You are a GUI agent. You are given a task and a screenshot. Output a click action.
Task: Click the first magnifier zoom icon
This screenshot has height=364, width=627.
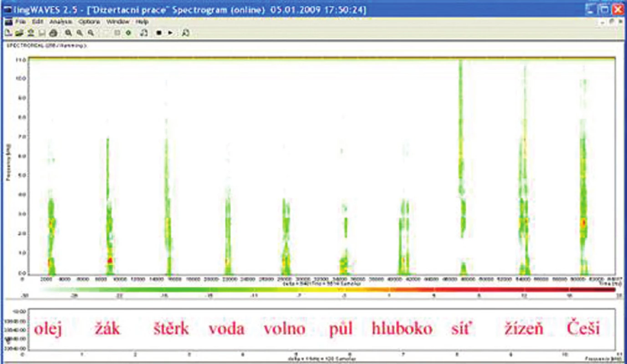(x=68, y=33)
